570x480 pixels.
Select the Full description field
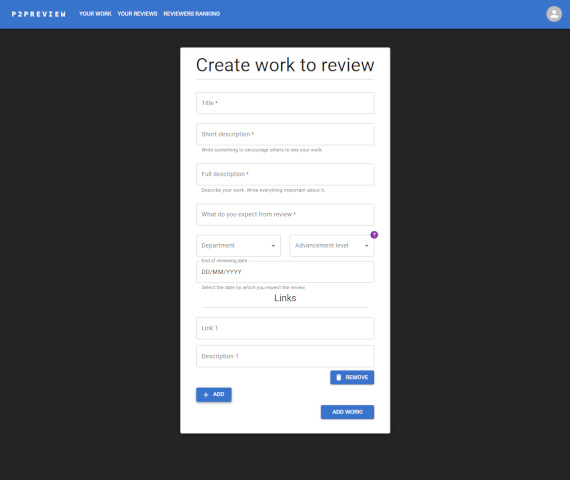pos(285,174)
